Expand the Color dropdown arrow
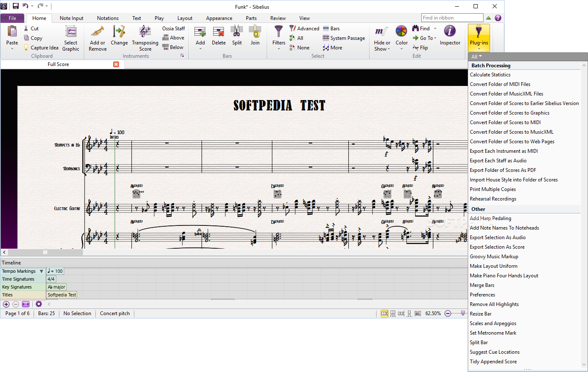588x372 pixels. point(401,49)
